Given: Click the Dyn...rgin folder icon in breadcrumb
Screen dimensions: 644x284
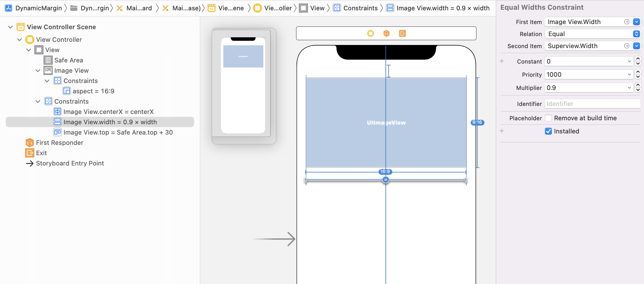Looking at the screenshot, I should pos(74,8).
